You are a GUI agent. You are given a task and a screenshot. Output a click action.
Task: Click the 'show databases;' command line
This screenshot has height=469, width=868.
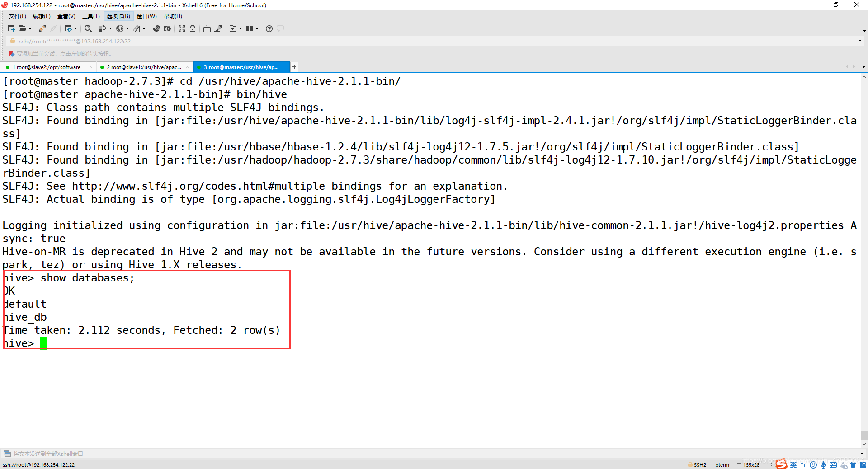(88, 278)
